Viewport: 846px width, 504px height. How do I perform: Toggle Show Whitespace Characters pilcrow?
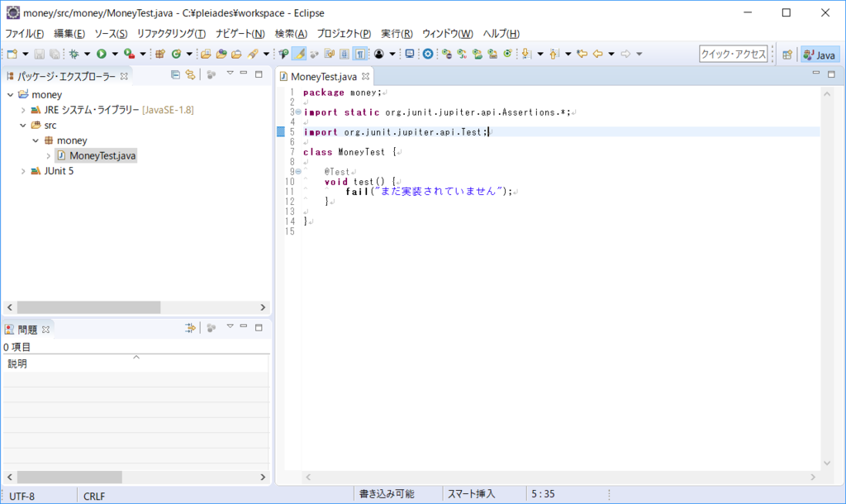click(360, 54)
